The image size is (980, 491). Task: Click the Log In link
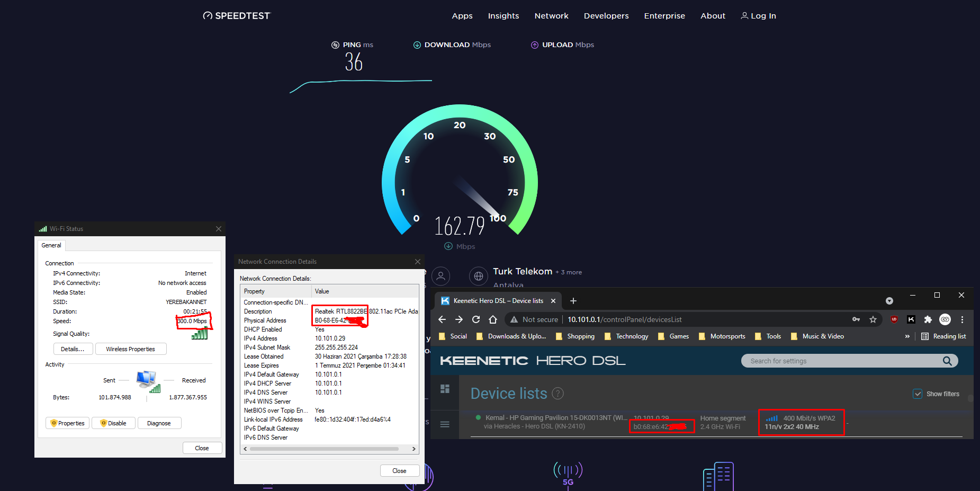coord(758,16)
